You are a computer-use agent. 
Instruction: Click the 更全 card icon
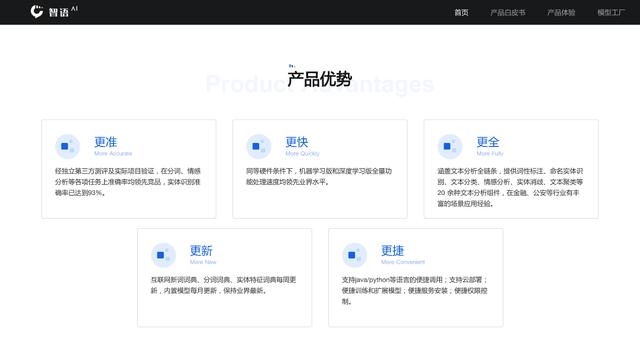(450, 146)
